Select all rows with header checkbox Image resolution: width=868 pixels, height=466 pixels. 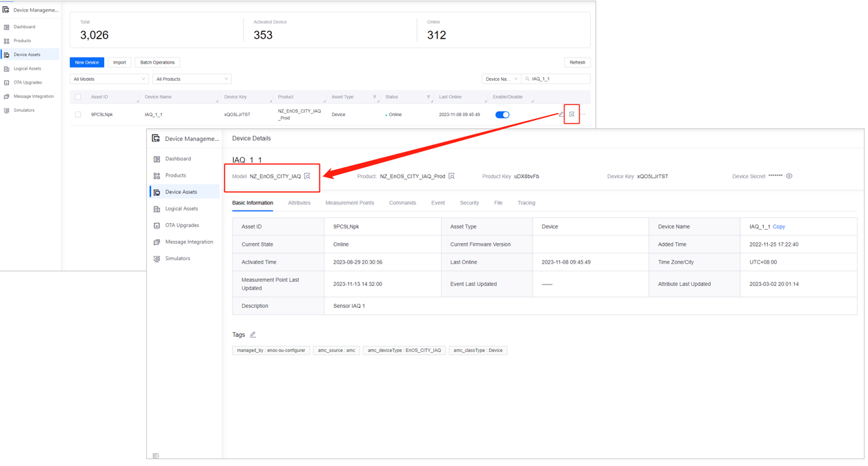pyautogui.click(x=78, y=97)
